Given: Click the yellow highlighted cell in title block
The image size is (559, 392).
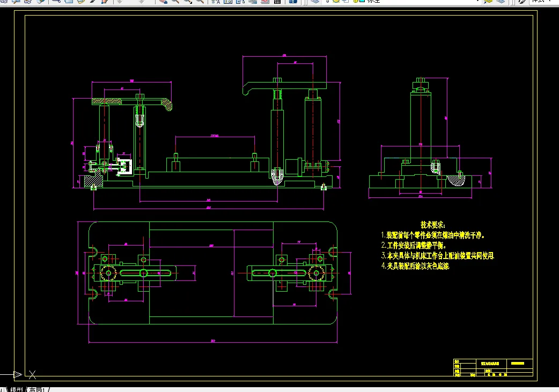Looking at the screenshot, I should [x=518, y=363].
